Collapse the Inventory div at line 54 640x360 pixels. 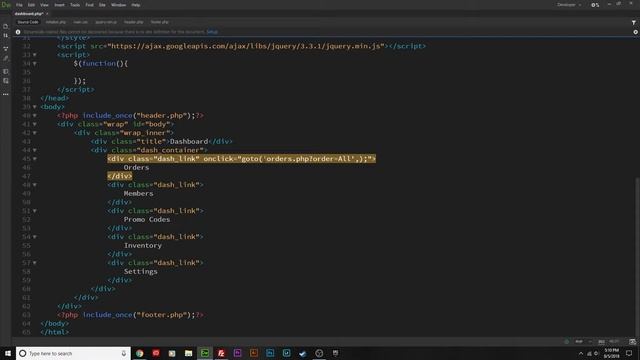pos(35,237)
